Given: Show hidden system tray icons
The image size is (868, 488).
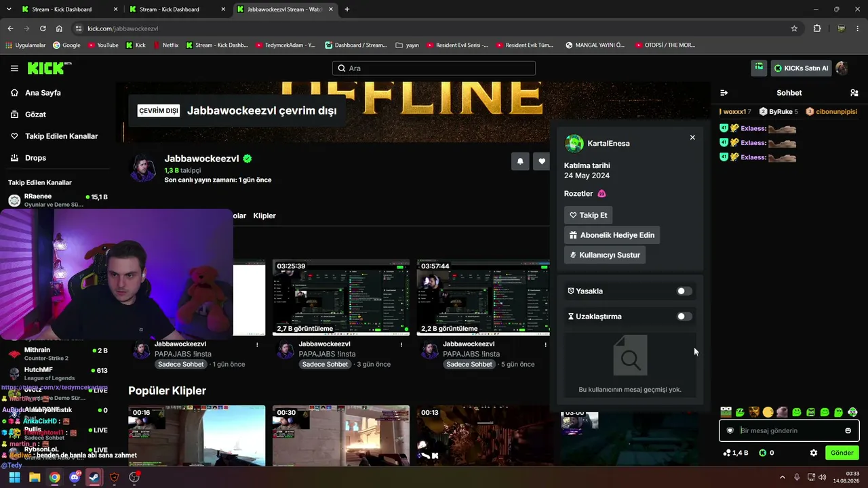Looking at the screenshot, I should [782, 477].
